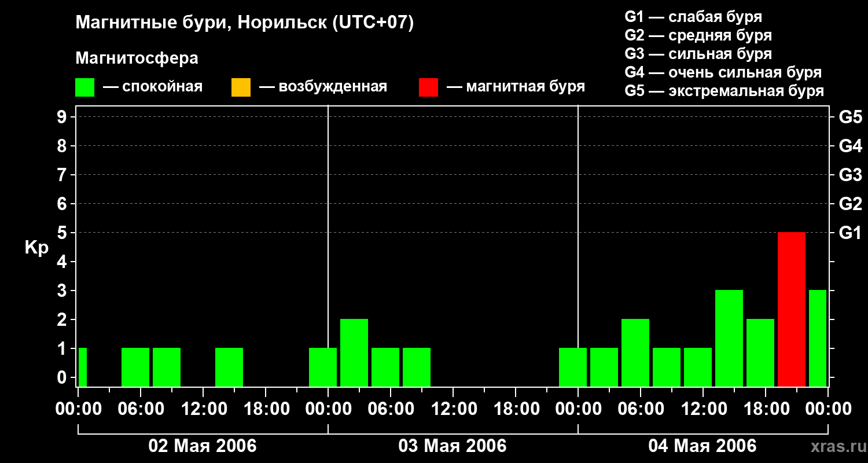Screen dimensions: 868x463
Task: Click the 'G3 — сильная буря' legend line
Action: 698,54
